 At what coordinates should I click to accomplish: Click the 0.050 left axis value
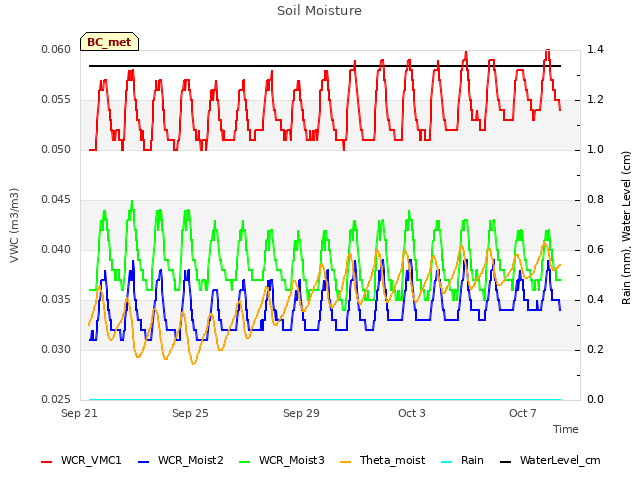pyautogui.click(x=56, y=149)
